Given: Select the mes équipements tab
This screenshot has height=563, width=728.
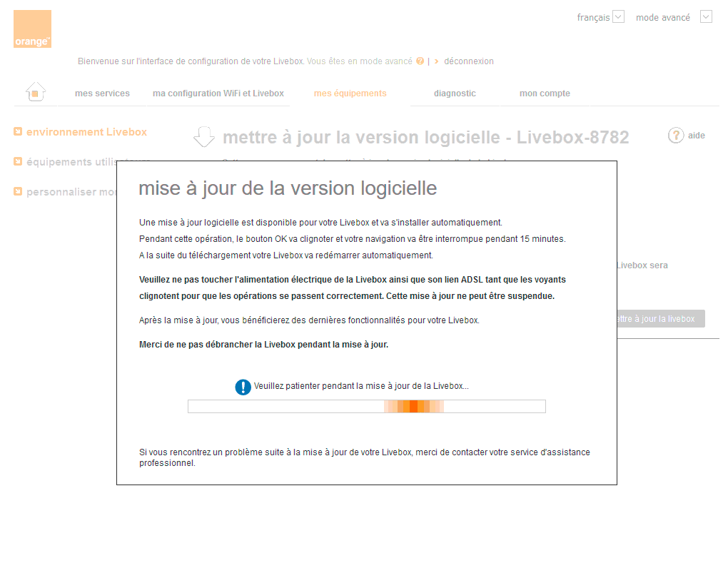Looking at the screenshot, I should pos(350,93).
